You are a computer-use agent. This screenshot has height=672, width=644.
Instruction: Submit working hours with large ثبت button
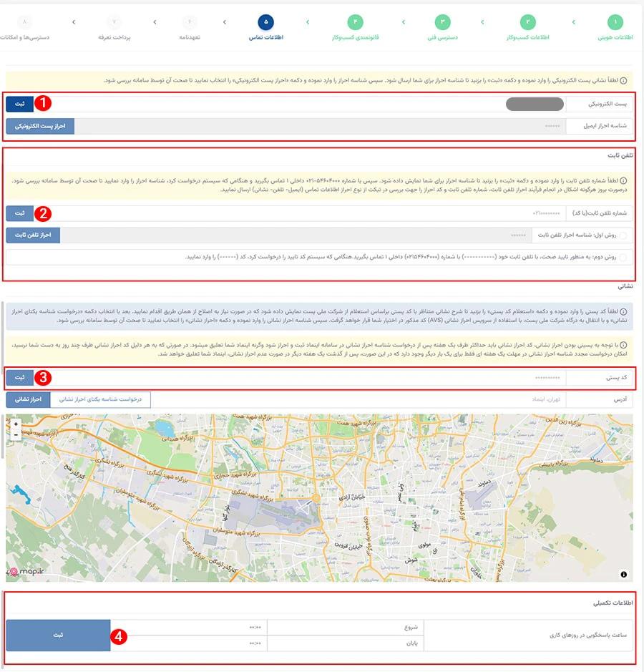coord(58,635)
